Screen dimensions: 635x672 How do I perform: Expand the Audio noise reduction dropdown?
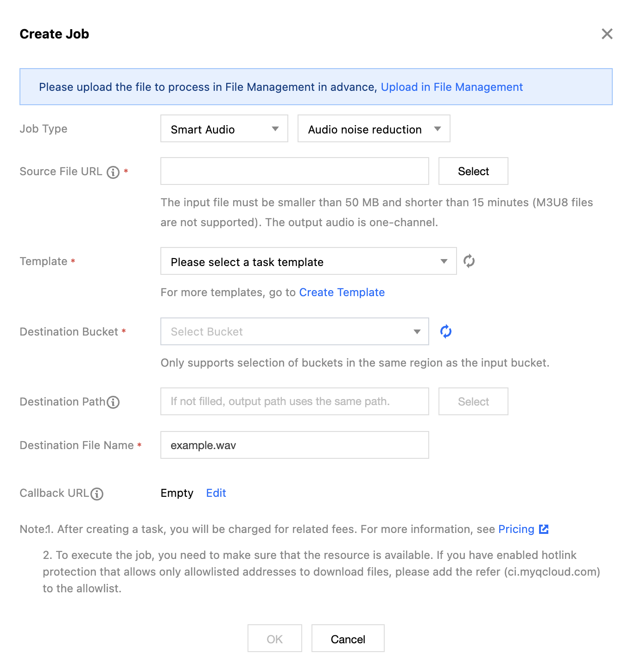374,129
